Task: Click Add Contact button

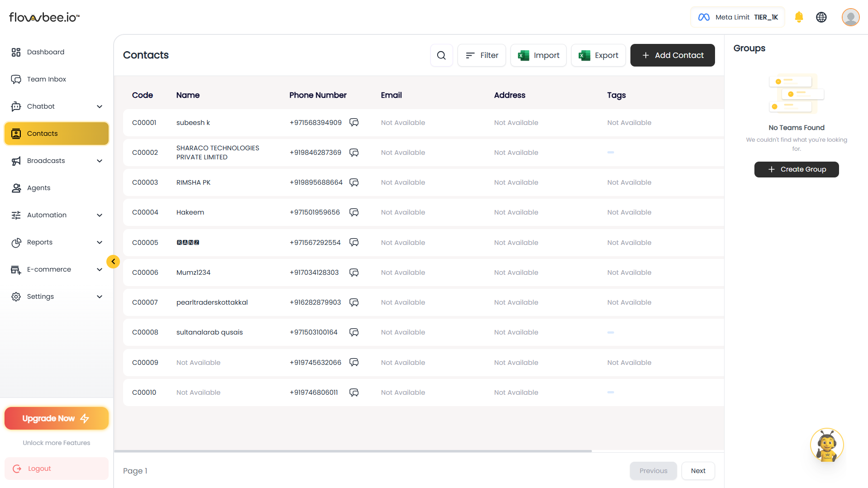Action: [x=672, y=55]
